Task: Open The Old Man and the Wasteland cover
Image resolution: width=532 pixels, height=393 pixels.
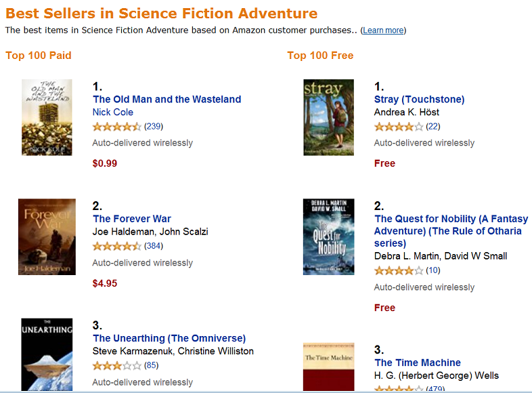Action: (47, 117)
